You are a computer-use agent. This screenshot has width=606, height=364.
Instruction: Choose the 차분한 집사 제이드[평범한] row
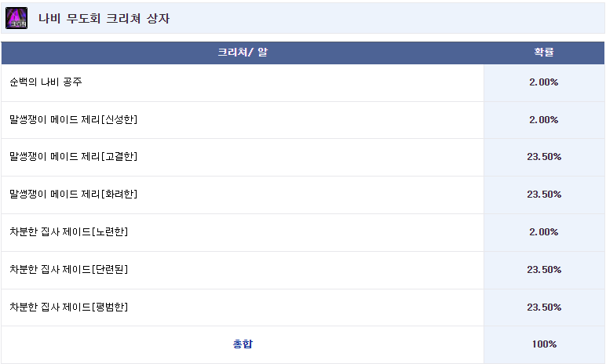point(69,307)
